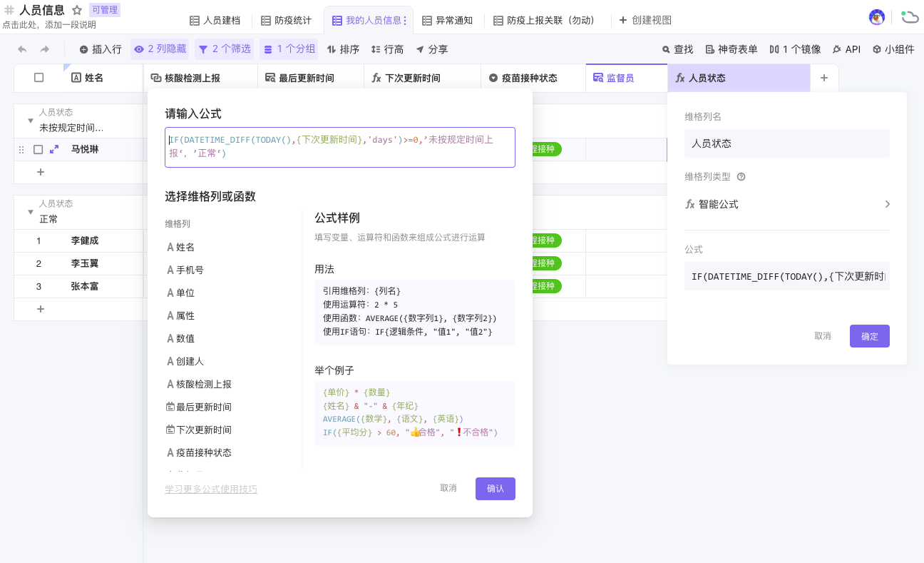924x563 pixels.
Task: Click the formula input text box
Action: (340, 148)
